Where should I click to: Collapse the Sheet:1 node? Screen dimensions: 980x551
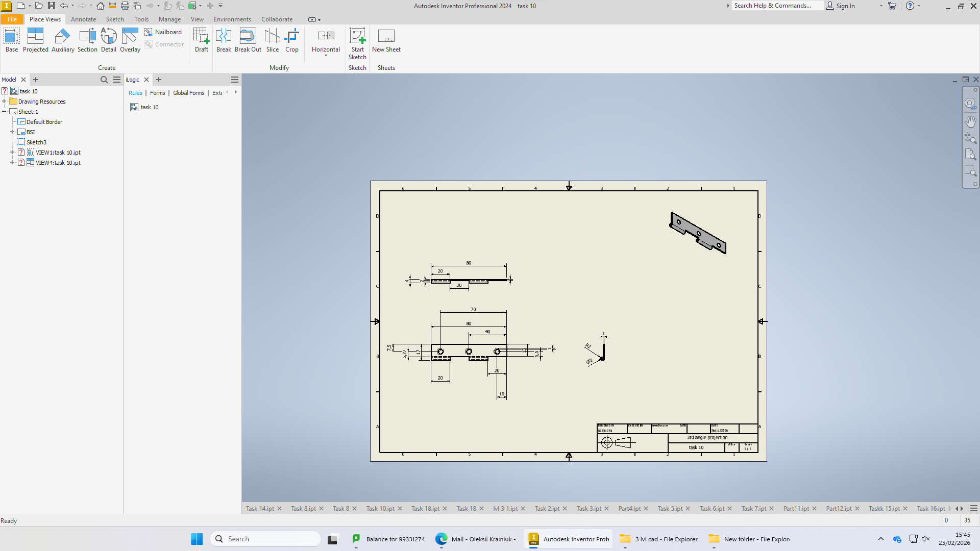[x=4, y=111]
